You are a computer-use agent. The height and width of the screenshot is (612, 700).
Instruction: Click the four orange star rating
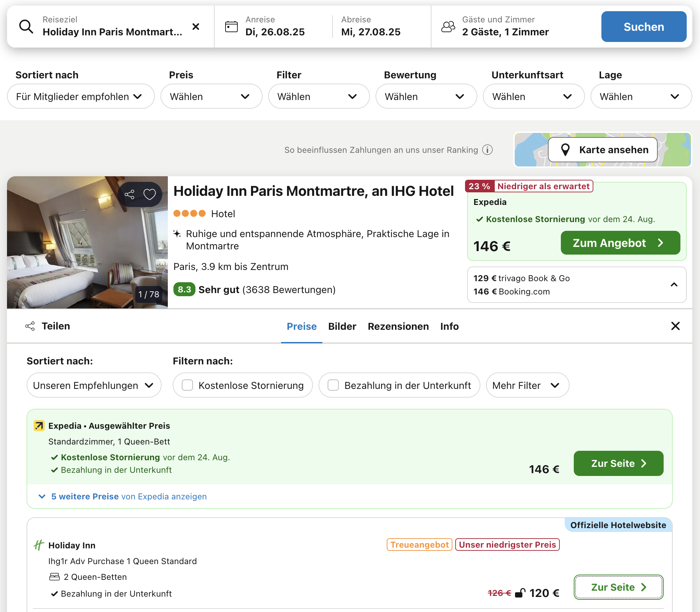(x=190, y=213)
